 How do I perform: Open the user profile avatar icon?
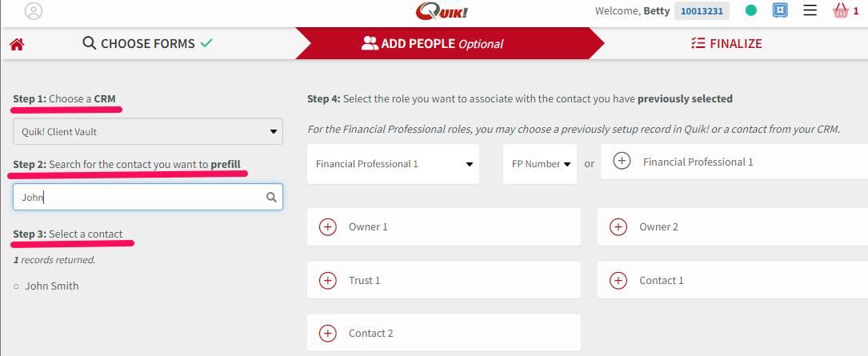pos(34,11)
